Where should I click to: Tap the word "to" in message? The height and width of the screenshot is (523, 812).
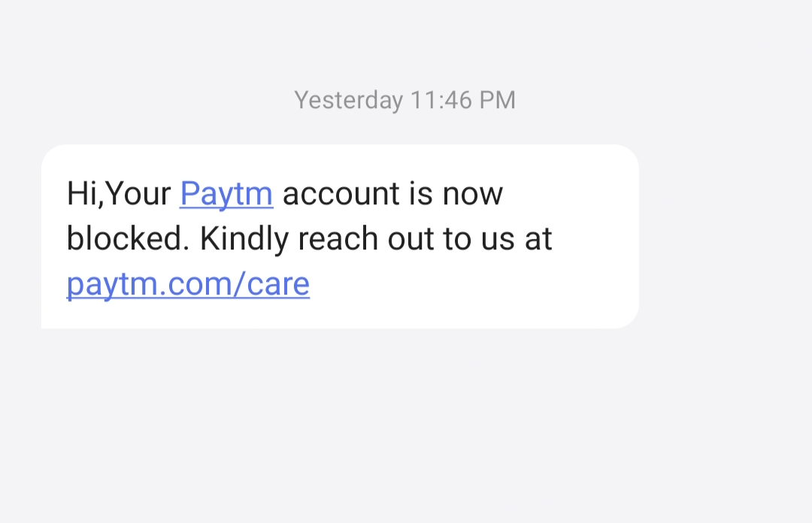click(456, 239)
